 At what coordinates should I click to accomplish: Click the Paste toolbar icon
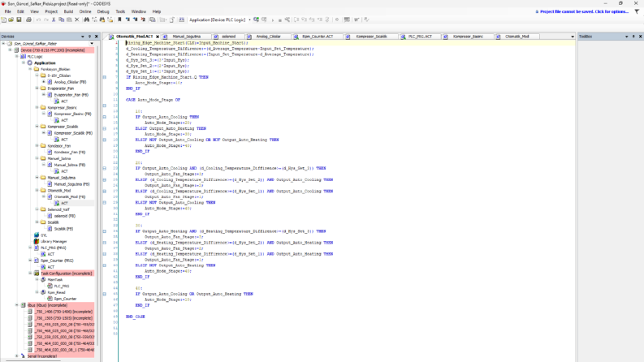pyautogui.click(x=69, y=19)
